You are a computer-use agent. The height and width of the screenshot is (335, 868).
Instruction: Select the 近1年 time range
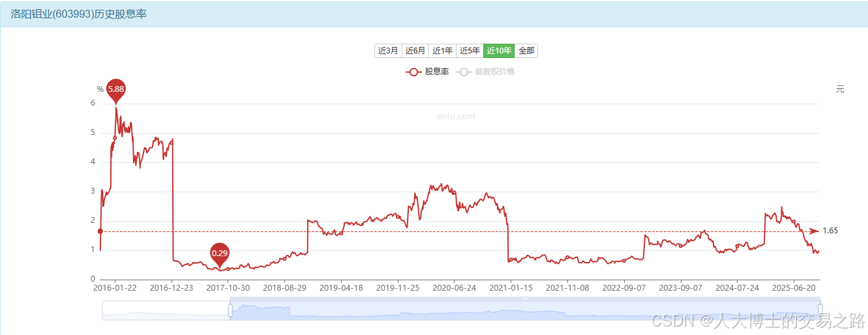point(443,51)
